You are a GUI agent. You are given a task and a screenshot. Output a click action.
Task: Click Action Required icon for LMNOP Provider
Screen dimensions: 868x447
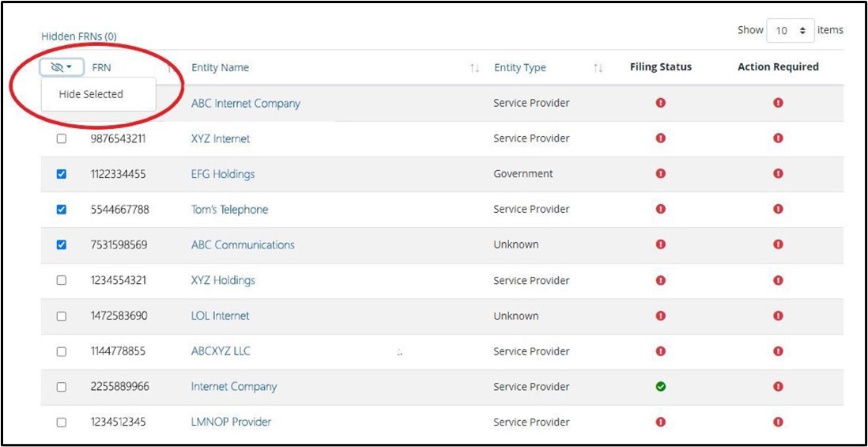click(x=778, y=422)
